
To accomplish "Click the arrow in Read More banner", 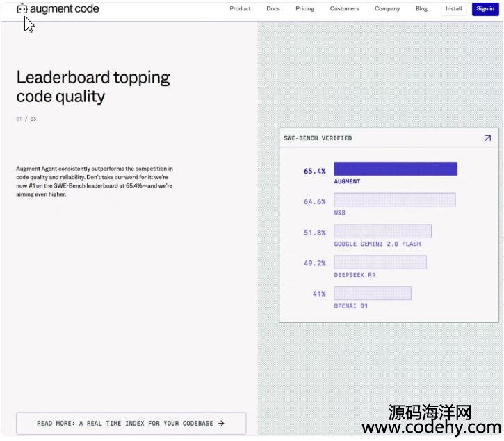I will click(221, 424).
